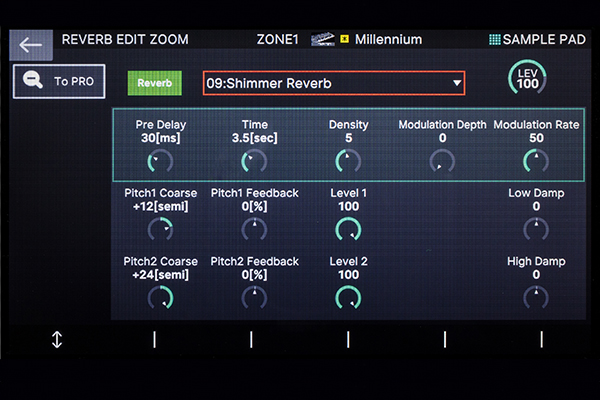
Task: Click the up-down arrow row selector
Action: 56,340
